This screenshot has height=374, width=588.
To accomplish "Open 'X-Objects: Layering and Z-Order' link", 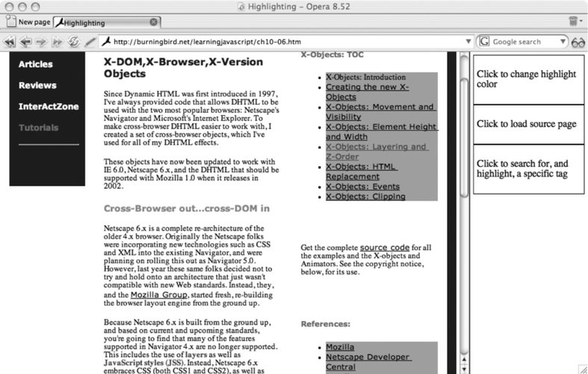I will (x=377, y=151).
